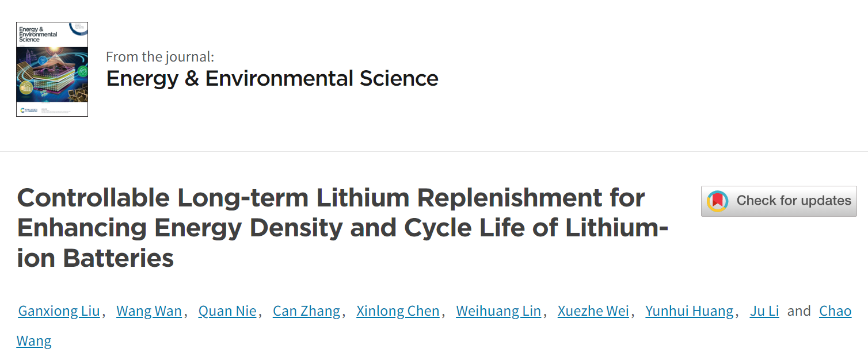Visit the Can Zhang author link
The height and width of the screenshot is (360, 868).
[x=306, y=311]
